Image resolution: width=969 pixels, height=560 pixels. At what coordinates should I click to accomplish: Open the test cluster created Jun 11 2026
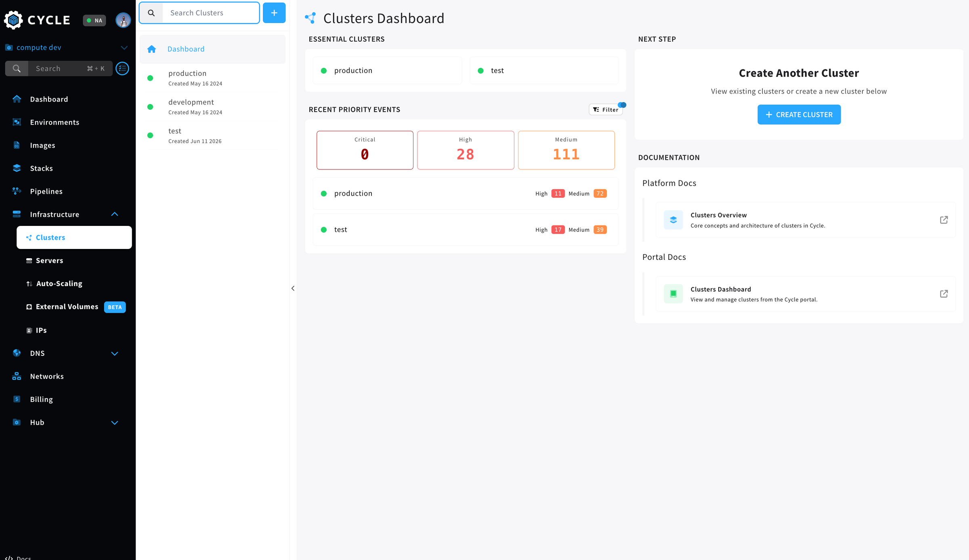pos(212,136)
